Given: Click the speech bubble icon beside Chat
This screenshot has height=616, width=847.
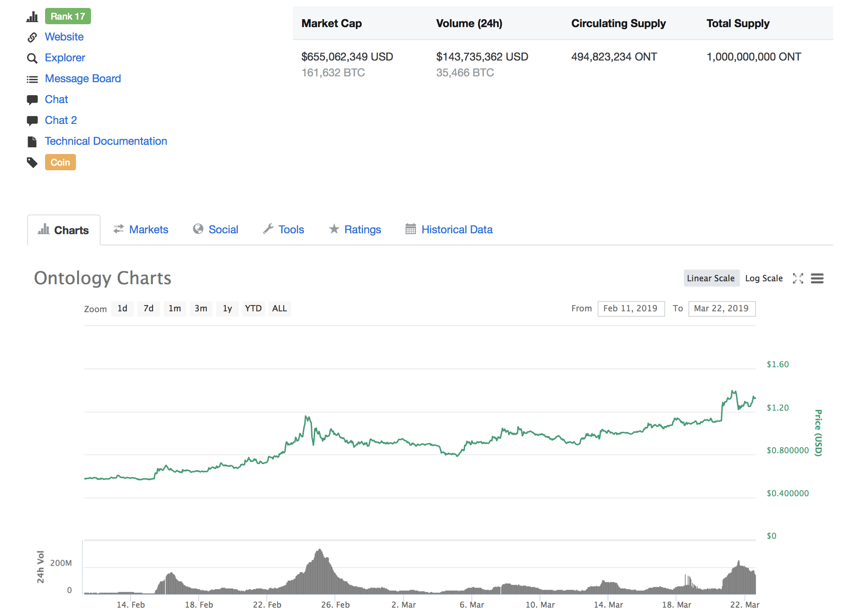Looking at the screenshot, I should [x=32, y=100].
